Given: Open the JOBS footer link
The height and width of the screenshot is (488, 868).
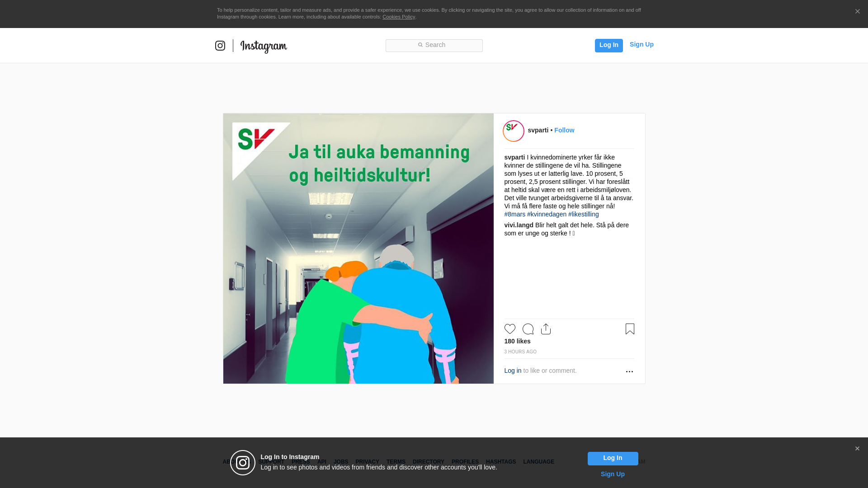Looking at the screenshot, I should pyautogui.click(x=341, y=462).
